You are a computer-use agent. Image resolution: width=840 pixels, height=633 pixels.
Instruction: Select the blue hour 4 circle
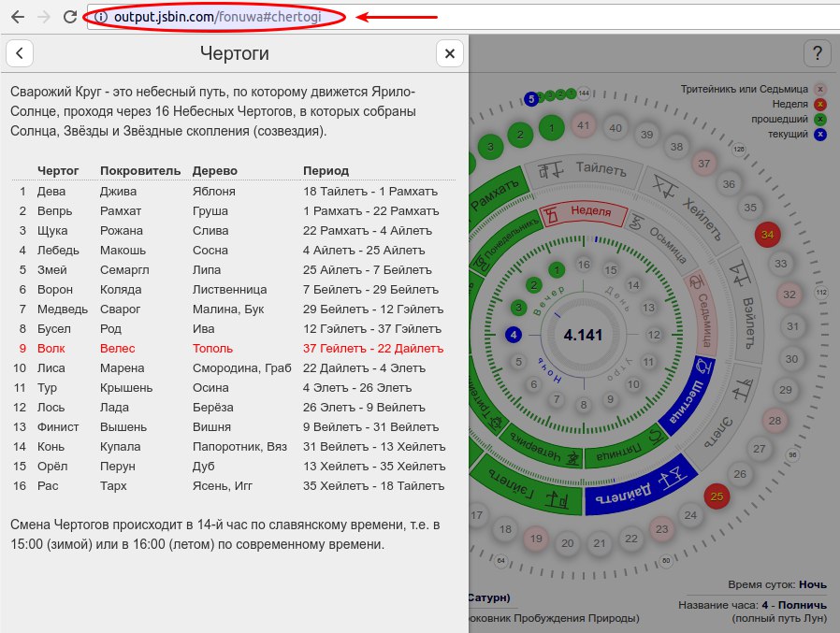coord(514,335)
